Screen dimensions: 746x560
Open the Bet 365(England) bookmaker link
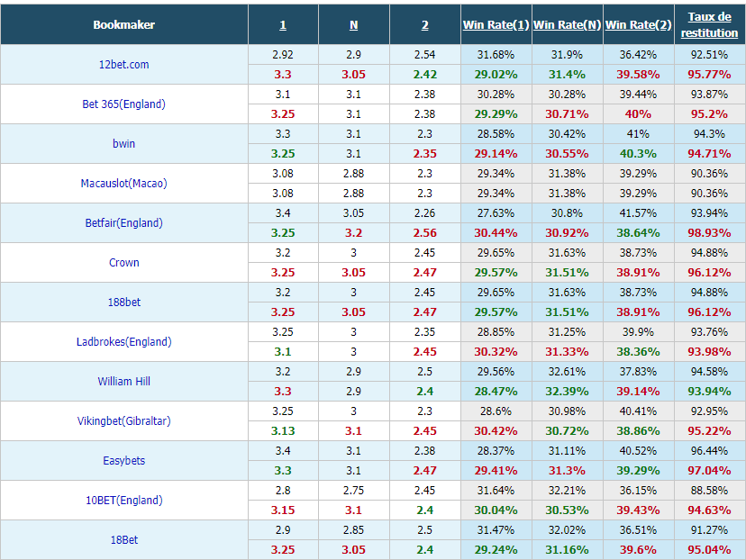click(x=123, y=104)
